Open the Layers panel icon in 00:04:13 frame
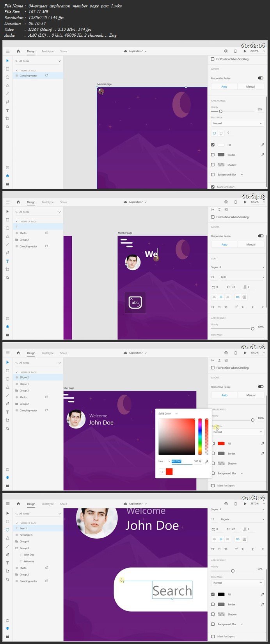This screenshot has width=270, height=644. [x=7, y=327]
